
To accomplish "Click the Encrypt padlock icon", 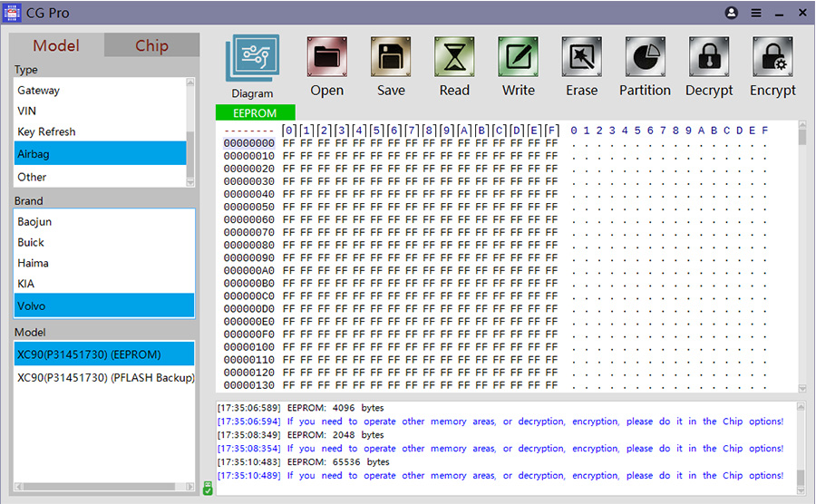I will pyautogui.click(x=772, y=58).
